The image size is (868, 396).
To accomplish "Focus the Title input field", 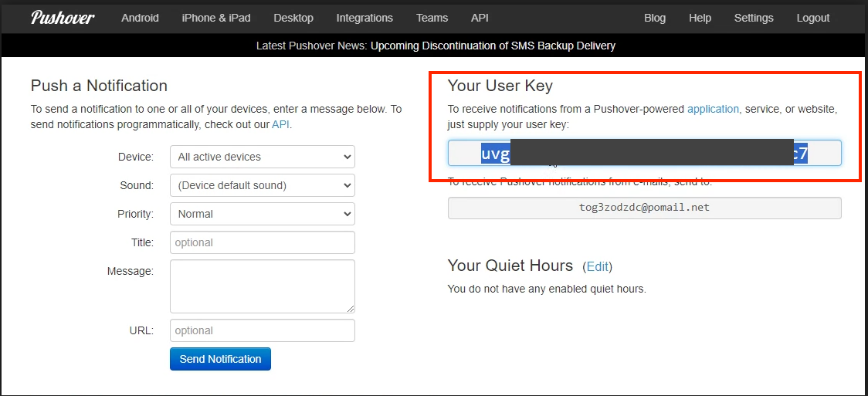I will coord(262,242).
